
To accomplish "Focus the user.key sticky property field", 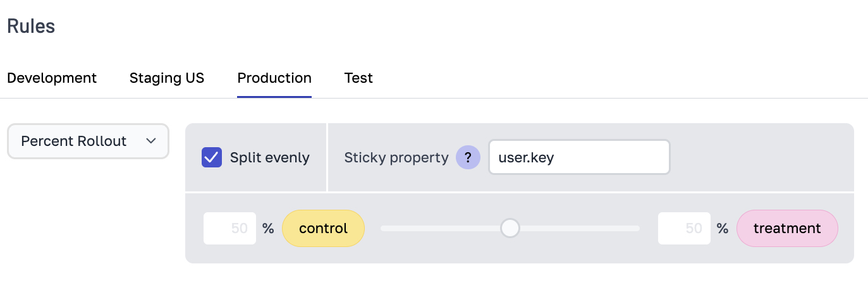I will coord(578,157).
